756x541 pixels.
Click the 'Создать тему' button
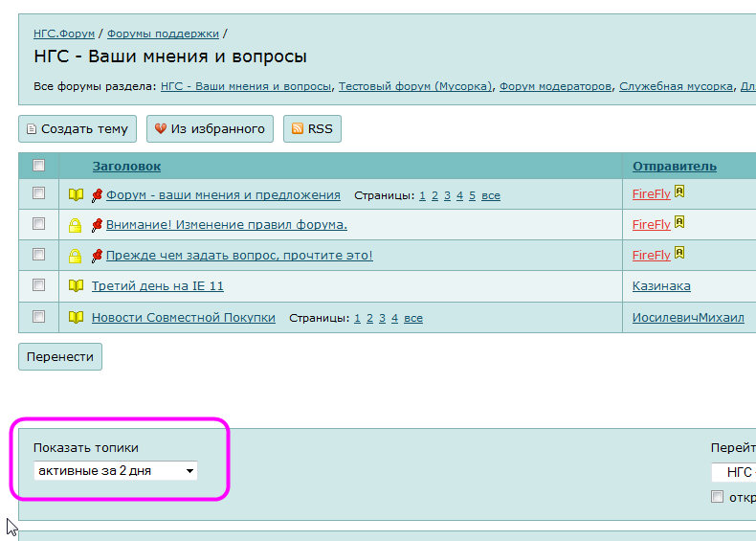(x=78, y=129)
